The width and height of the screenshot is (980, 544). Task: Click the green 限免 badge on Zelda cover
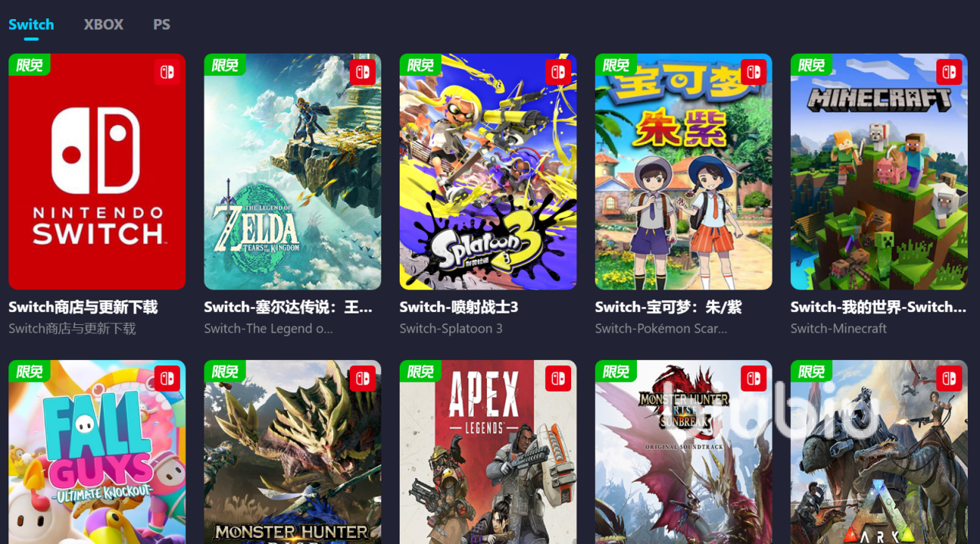tap(225, 65)
